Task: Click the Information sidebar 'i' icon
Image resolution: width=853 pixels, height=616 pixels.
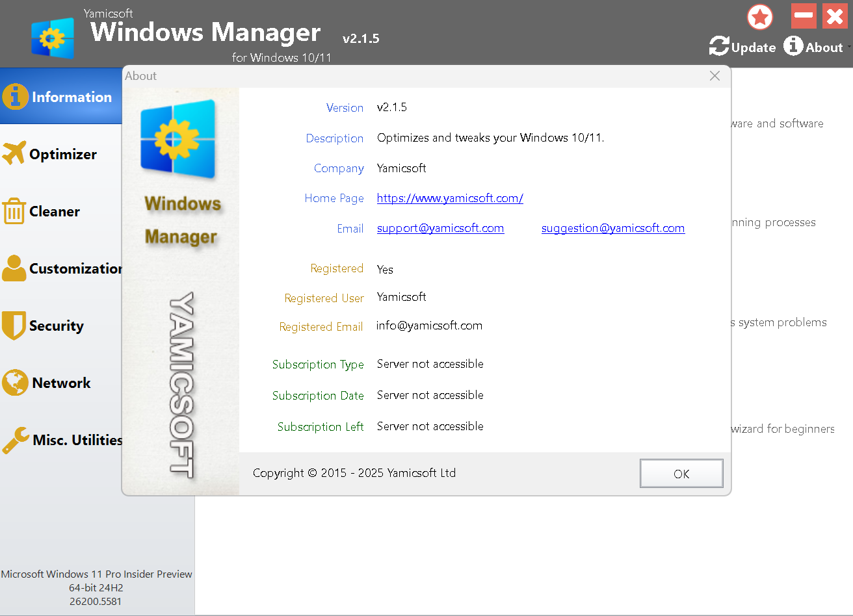Action: tap(15, 97)
